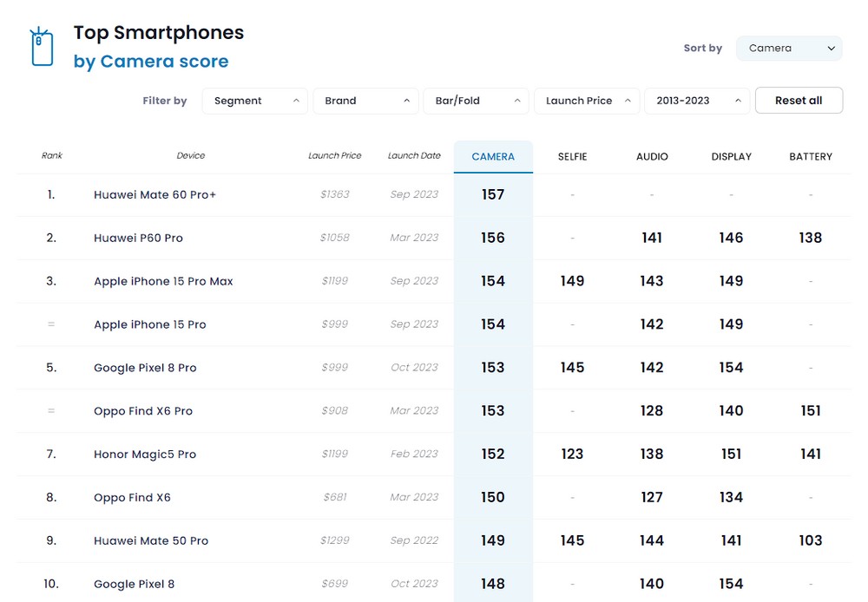Switch to the AUDIO column tab
Image resolution: width=868 pixels, height=602 pixels.
click(652, 157)
